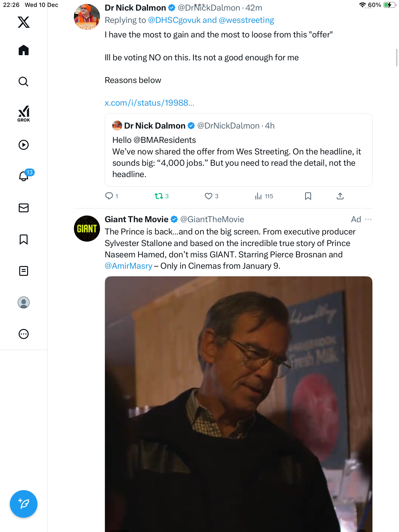399x532 pixels.
Task: Compose a new post
Action: (x=24, y=504)
